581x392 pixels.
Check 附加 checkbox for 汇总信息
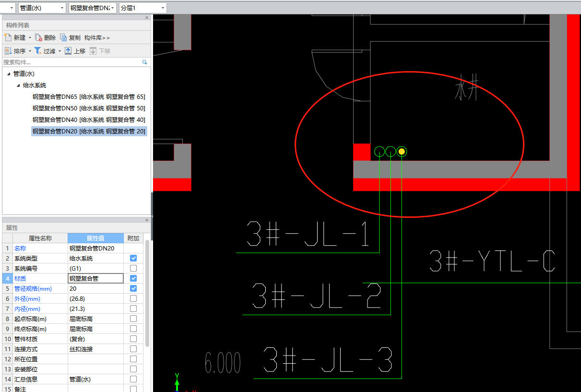pyautogui.click(x=133, y=379)
